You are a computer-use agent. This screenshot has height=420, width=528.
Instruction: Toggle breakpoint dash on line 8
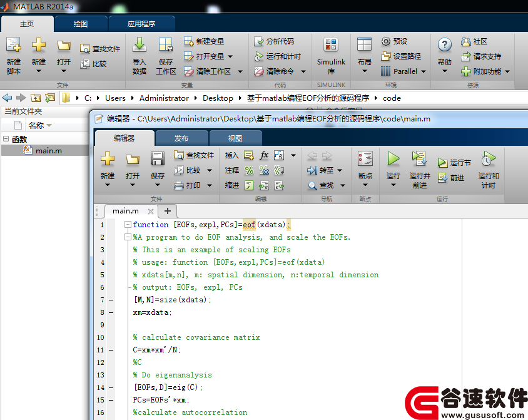tap(111, 312)
